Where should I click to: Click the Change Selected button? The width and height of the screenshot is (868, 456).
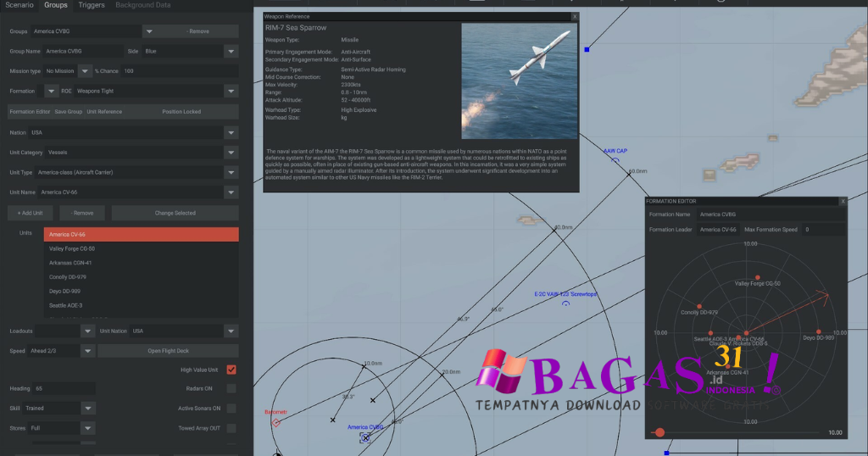point(175,213)
